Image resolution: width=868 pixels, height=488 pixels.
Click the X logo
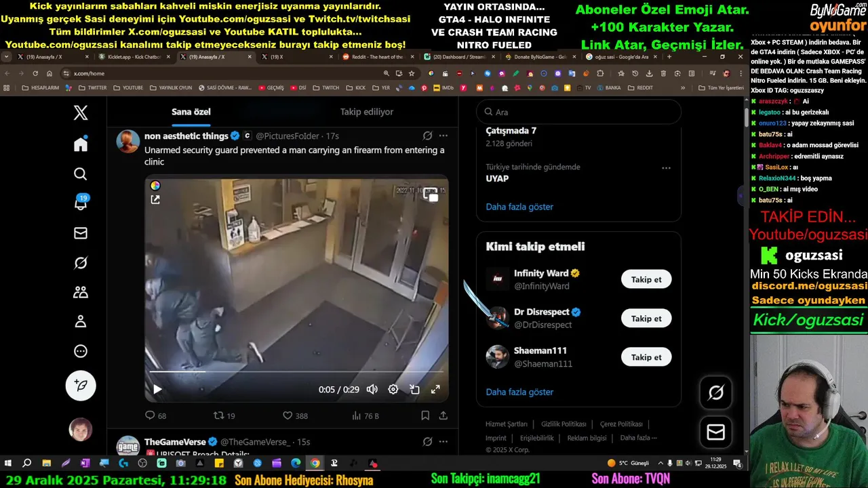pyautogui.click(x=81, y=113)
